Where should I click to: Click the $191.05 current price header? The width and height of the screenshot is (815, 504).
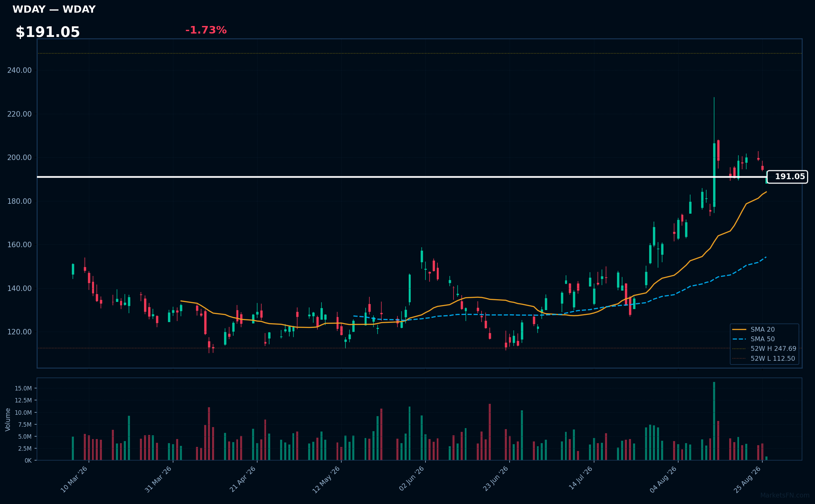coord(48,32)
